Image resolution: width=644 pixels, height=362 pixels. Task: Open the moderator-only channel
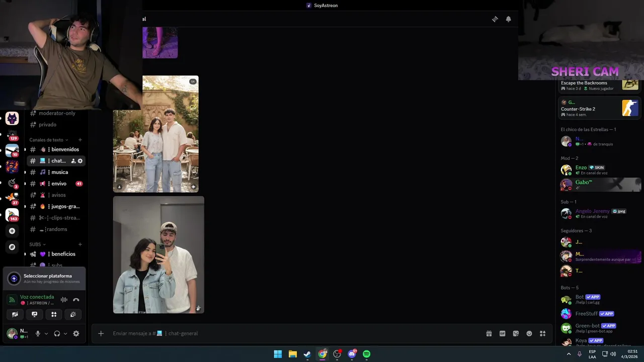coord(55,113)
